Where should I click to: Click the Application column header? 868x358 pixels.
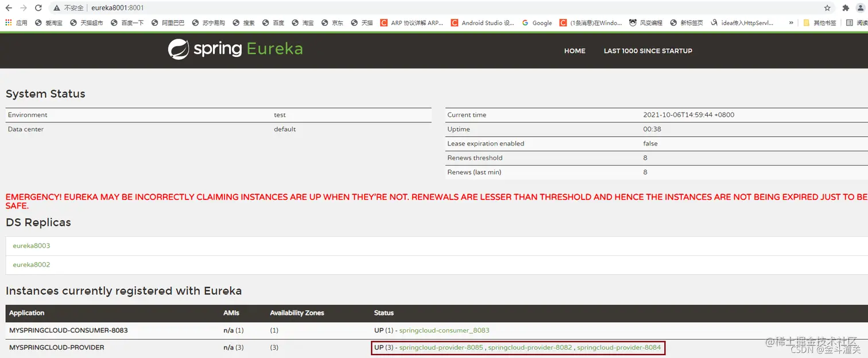pyautogui.click(x=26, y=313)
